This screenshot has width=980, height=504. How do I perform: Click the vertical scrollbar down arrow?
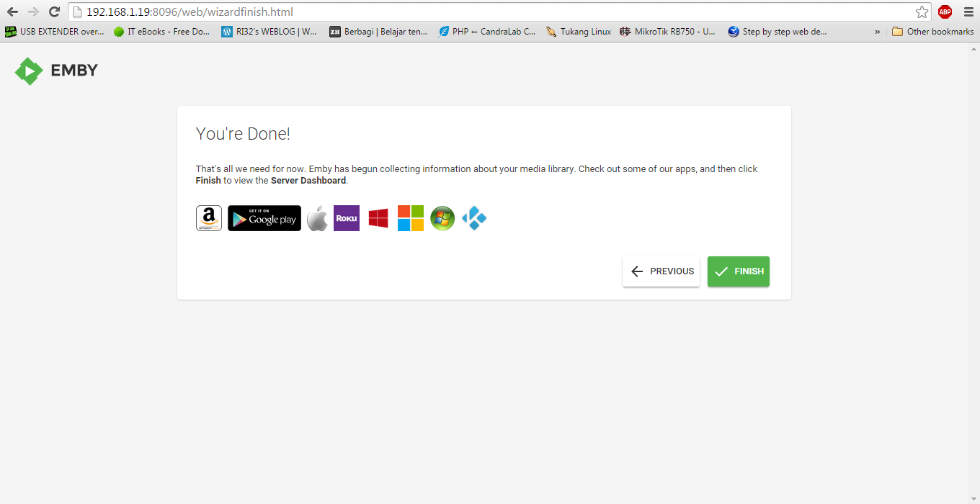click(974, 498)
